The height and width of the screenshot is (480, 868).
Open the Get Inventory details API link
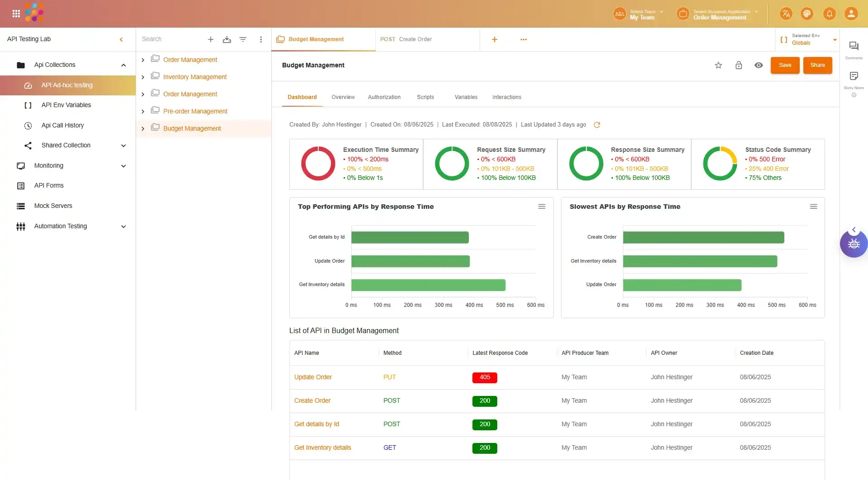[322, 447]
